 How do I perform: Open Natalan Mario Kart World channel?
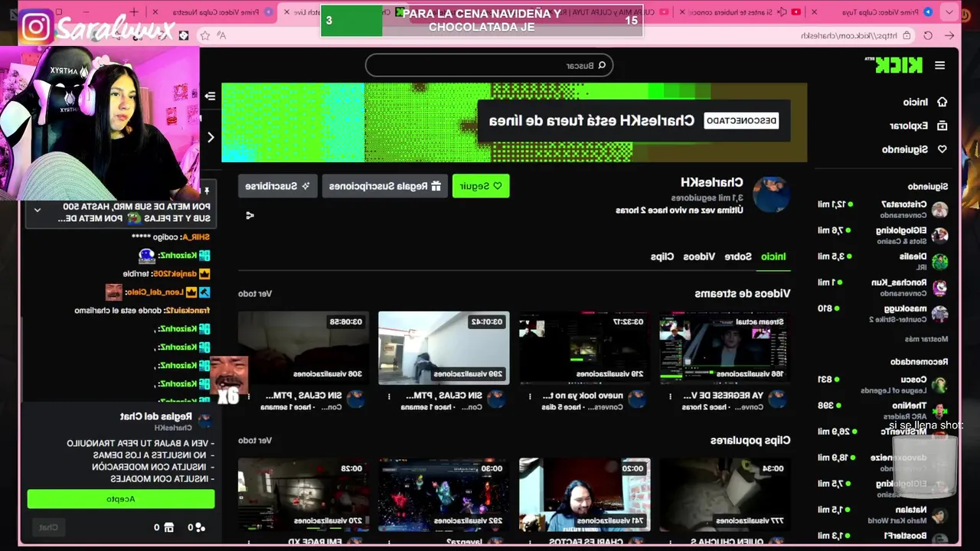coord(883,514)
